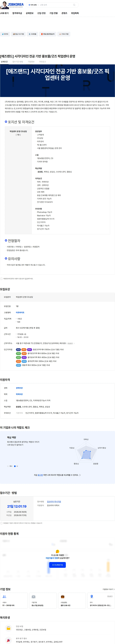The image size is (115, 644).
Task: Click the 위치 map pin icon
Action: coord(92,596)
